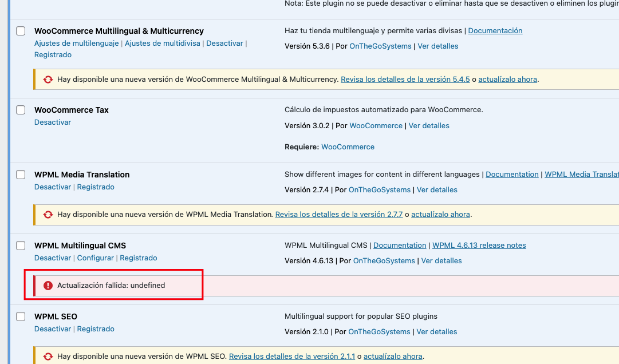Open Ajustes de multilenguaje link
The width and height of the screenshot is (619, 364).
(77, 43)
